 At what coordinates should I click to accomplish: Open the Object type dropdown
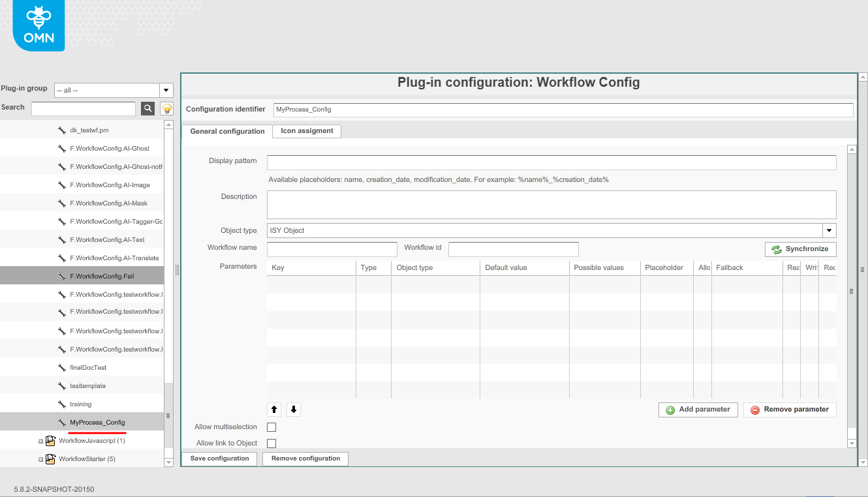pos(829,230)
